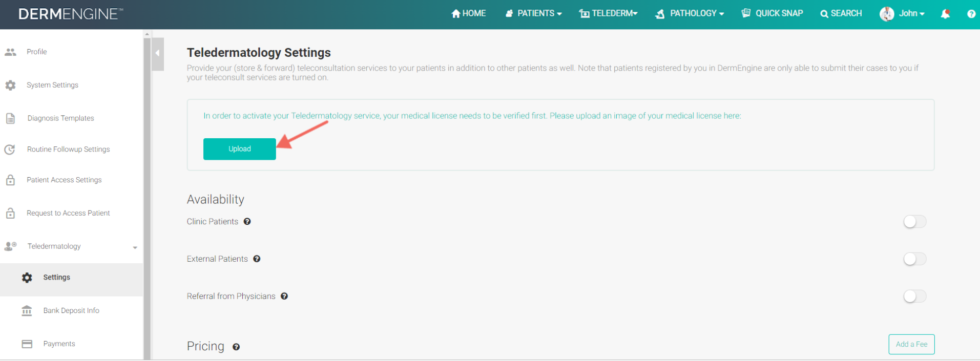Image resolution: width=980 pixels, height=361 pixels.
Task: Enable the External Patients toggle
Action: tap(914, 259)
